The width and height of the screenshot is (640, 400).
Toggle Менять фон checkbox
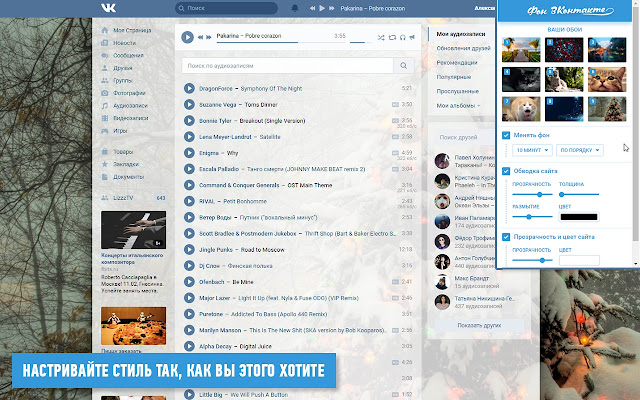point(506,135)
